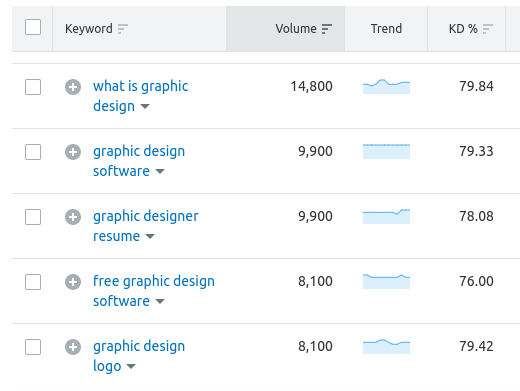Select volume 8,100 for 'free graphic design software'

[x=315, y=281]
